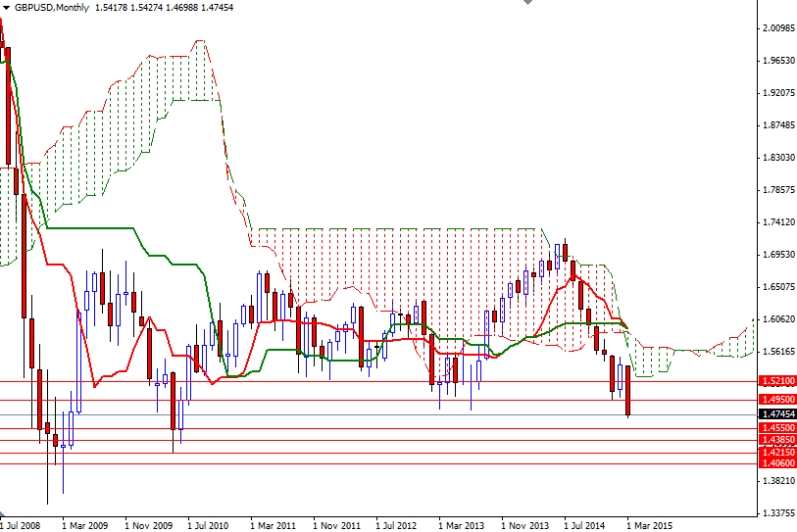Click the OHLC values in chart header
797x532 pixels.
[164, 8]
